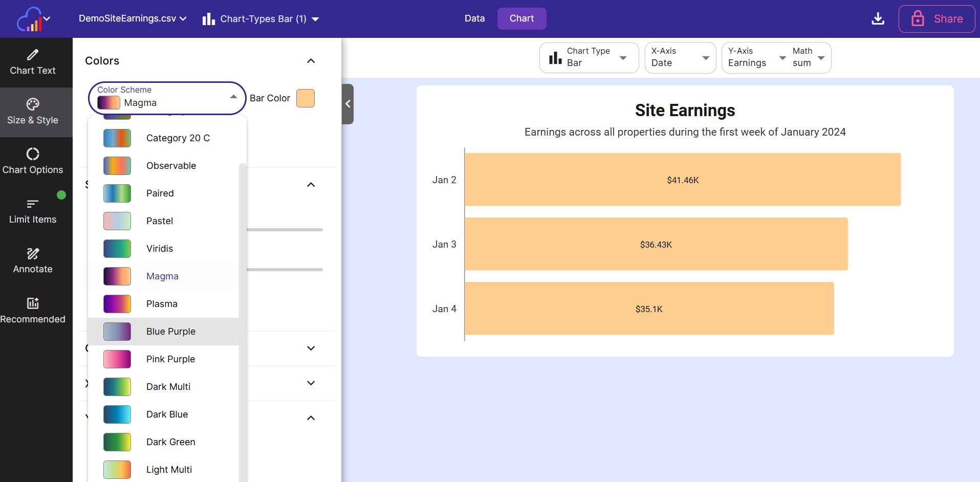Click the Bar Color label
980x482 pixels.
pyautogui.click(x=270, y=98)
